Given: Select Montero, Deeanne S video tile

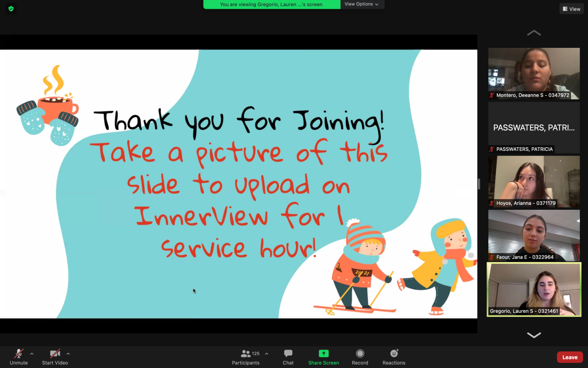Looking at the screenshot, I should click(534, 74).
